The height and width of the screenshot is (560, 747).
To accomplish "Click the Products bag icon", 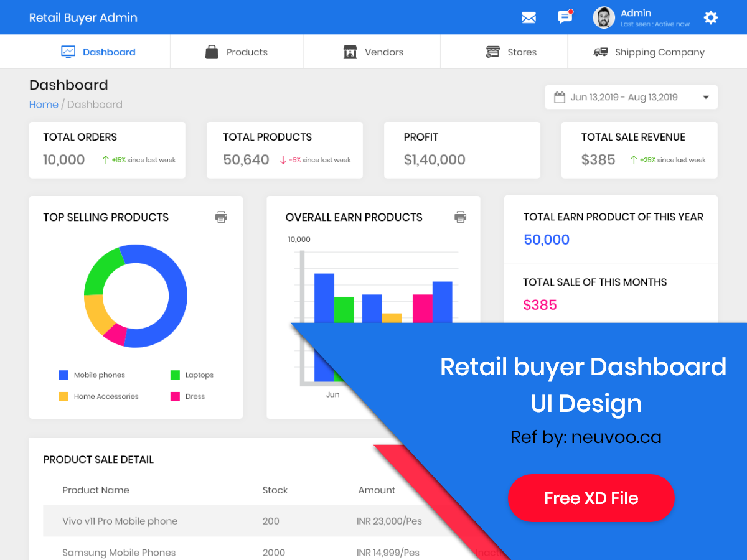I will pos(212,52).
